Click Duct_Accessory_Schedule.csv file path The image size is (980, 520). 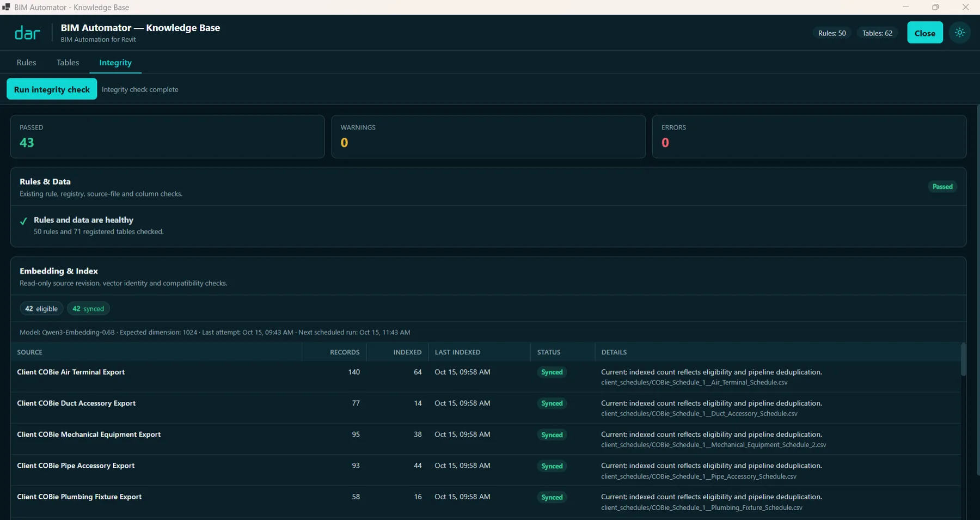(699, 414)
